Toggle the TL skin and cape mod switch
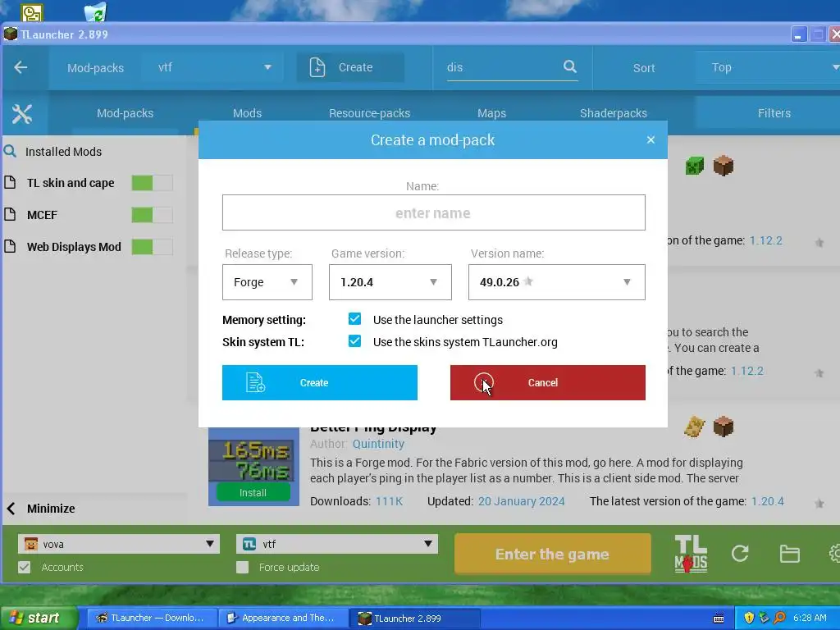This screenshot has width=840, height=630. 152,183
